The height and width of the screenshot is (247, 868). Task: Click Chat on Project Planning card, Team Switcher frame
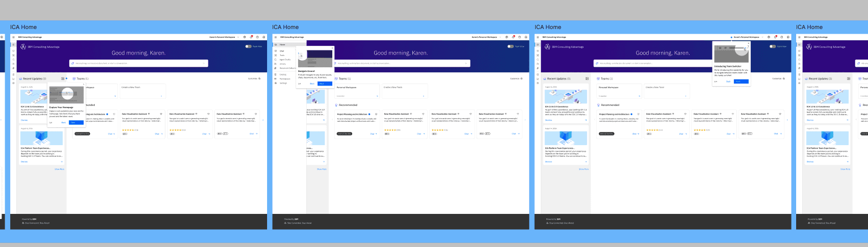[x=636, y=134]
